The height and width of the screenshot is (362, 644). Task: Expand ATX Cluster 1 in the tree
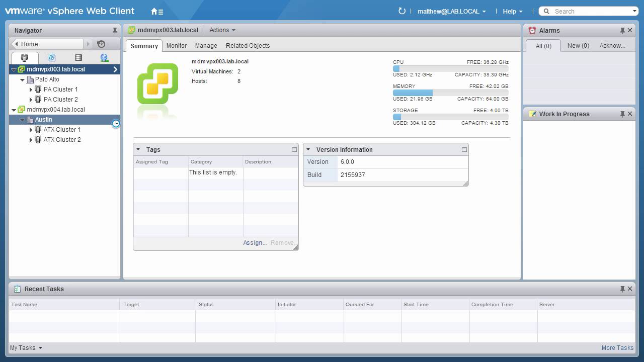point(31,129)
